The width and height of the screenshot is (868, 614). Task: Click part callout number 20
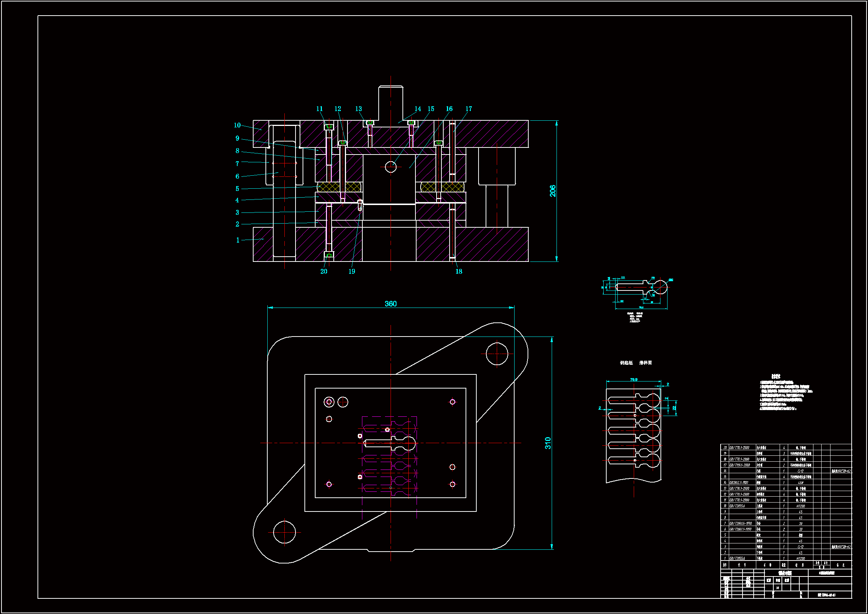(x=324, y=272)
